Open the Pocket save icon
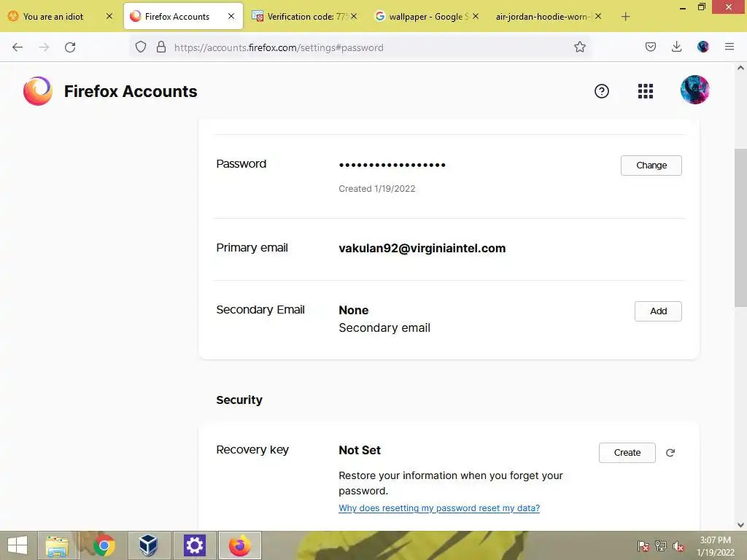747x560 pixels. click(650, 47)
